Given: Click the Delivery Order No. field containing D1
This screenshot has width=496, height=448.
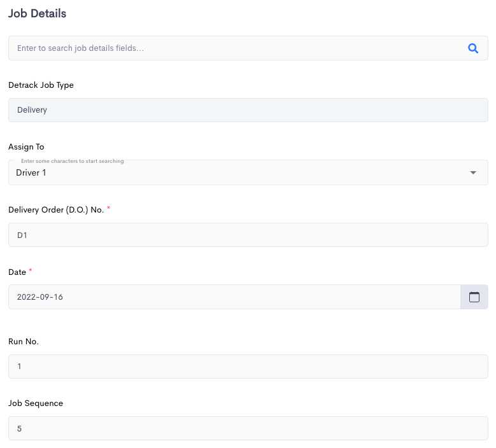Looking at the screenshot, I should coord(248,235).
